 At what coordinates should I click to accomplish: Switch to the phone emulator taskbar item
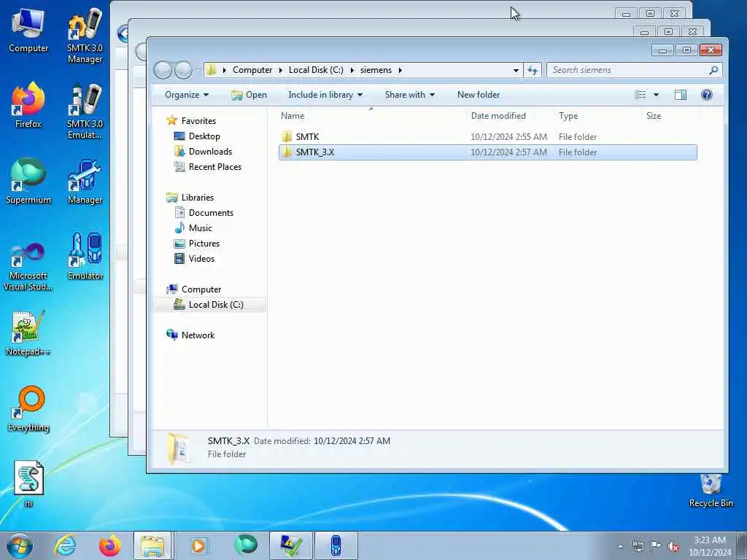pyautogui.click(x=336, y=545)
